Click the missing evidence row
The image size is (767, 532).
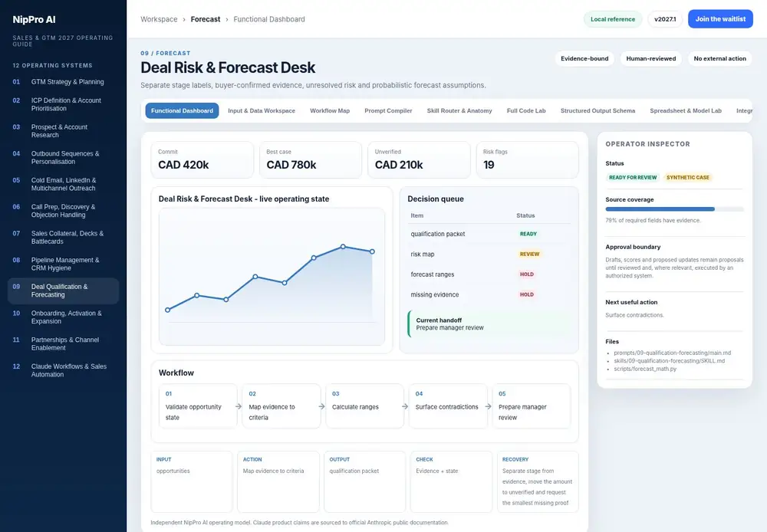(x=489, y=294)
